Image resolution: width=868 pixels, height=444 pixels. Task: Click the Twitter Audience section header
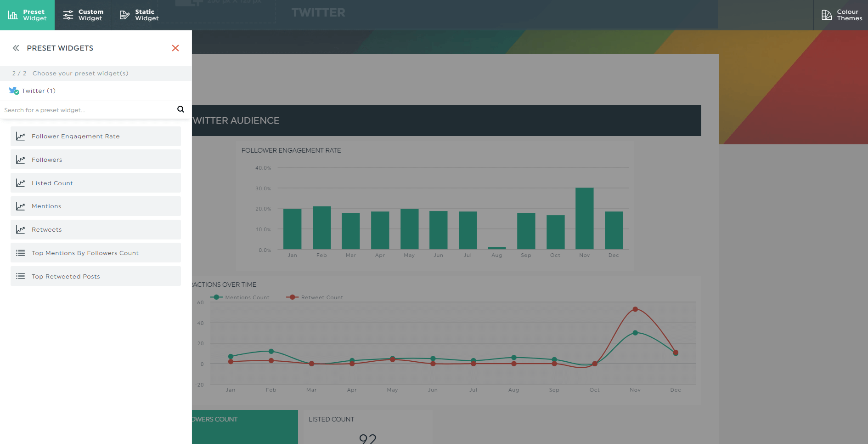(x=446, y=120)
